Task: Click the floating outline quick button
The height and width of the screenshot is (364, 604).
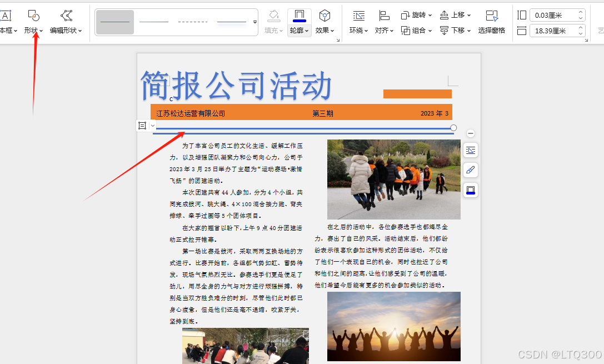Action: [470, 190]
